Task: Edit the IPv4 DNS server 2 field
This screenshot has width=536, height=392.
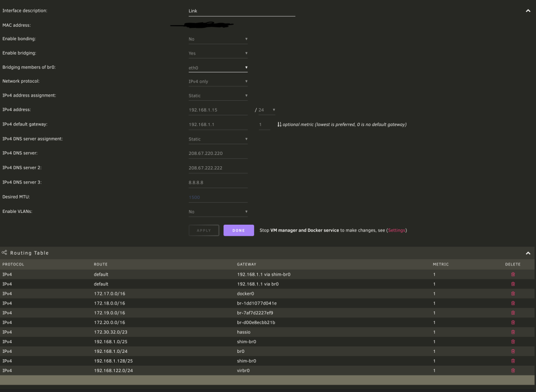Action: pos(218,168)
